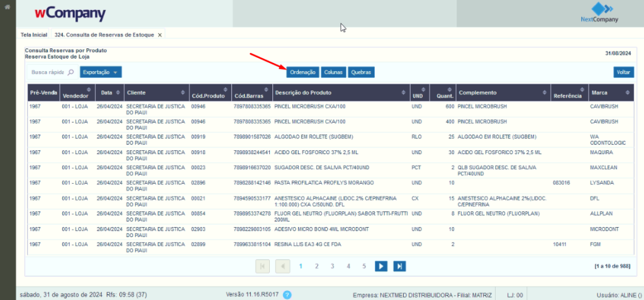Viewport: 644px width, 300px height.
Task: Click the Quebras button
Action: tap(362, 72)
